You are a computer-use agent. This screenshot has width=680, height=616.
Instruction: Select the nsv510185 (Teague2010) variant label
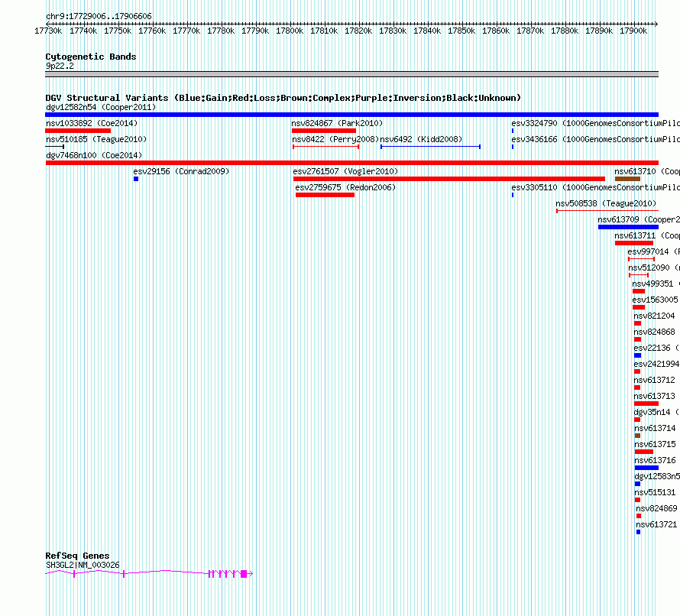click(96, 139)
